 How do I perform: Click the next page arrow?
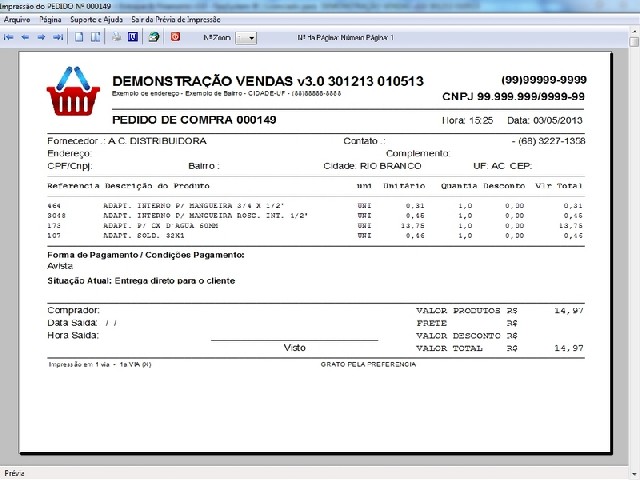[x=41, y=37]
